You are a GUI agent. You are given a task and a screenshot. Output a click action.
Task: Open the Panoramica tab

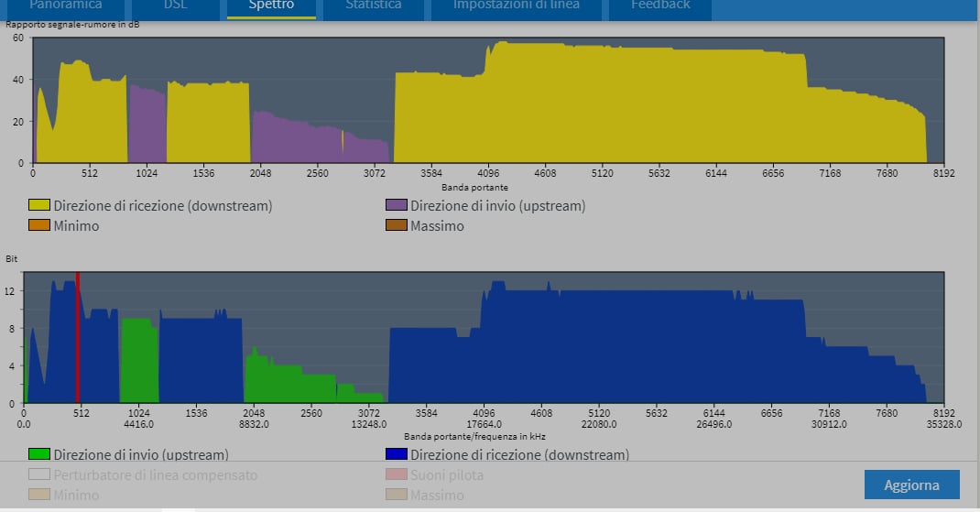[x=65, y=5]
